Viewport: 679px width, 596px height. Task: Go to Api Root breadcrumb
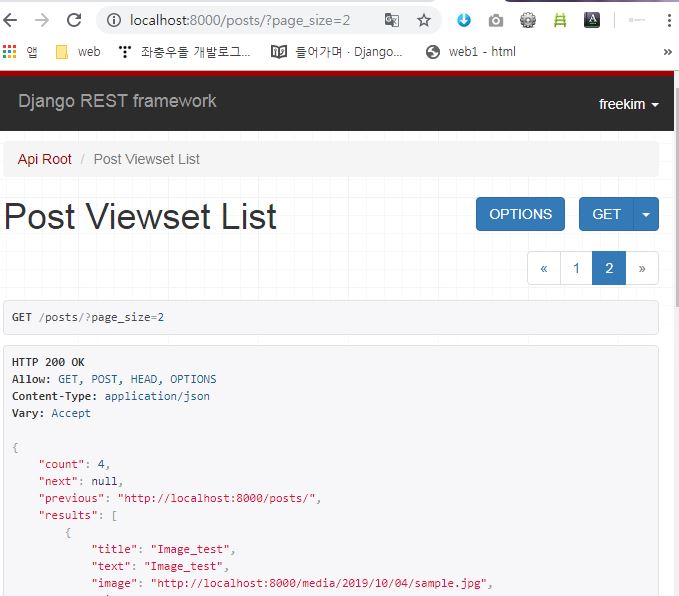[45, 159]
